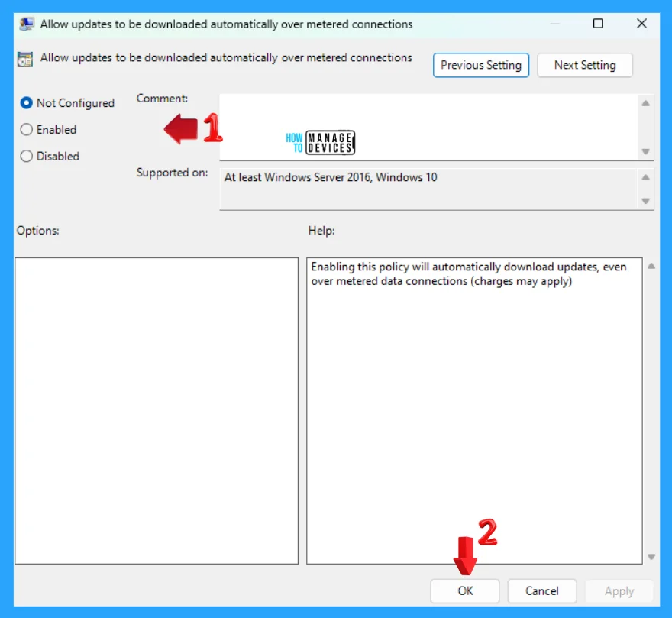Click 'At least Windows Server 2016, Windows 10' text
672x618 pixels.
(x=331, y=177)
